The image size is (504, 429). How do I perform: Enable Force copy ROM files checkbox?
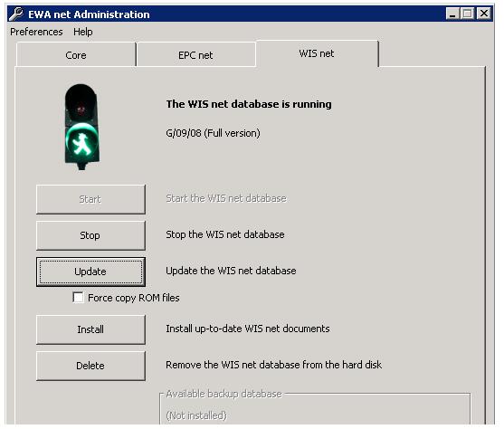[x=78, y=298]
